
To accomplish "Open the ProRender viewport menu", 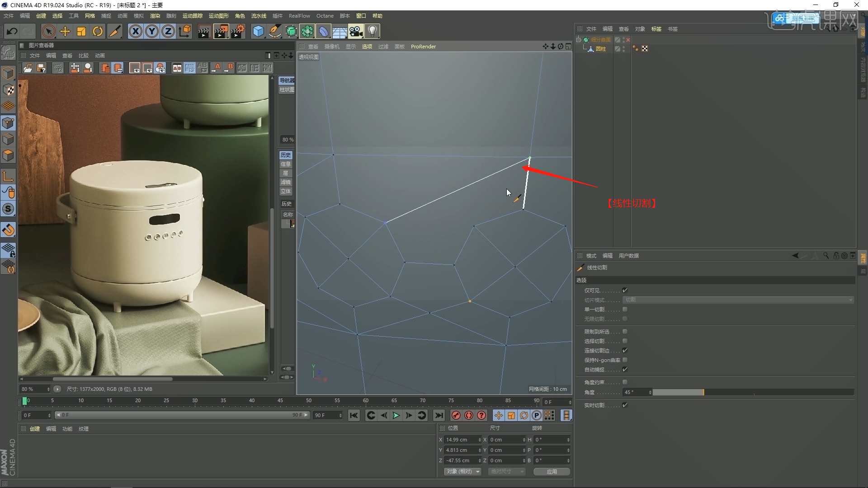I will (x=423, y=47).
